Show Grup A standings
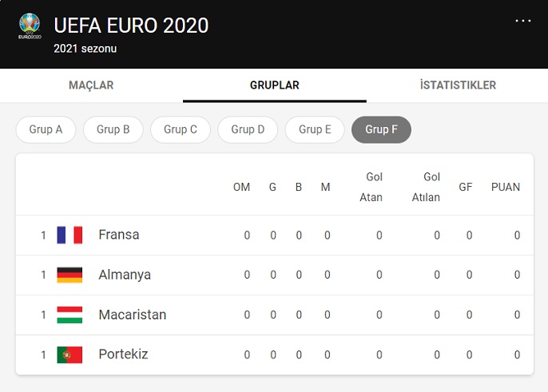The image size is (548, 392). pos(46,129)
